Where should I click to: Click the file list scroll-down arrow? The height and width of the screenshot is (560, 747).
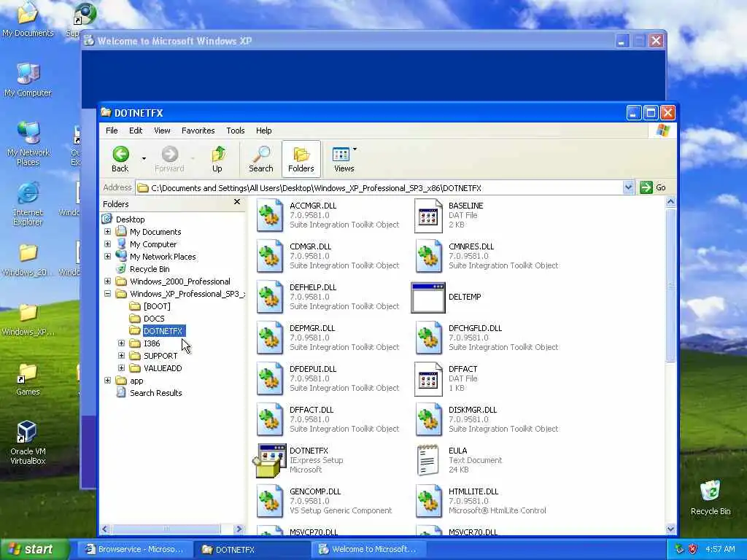coord(670,529)
